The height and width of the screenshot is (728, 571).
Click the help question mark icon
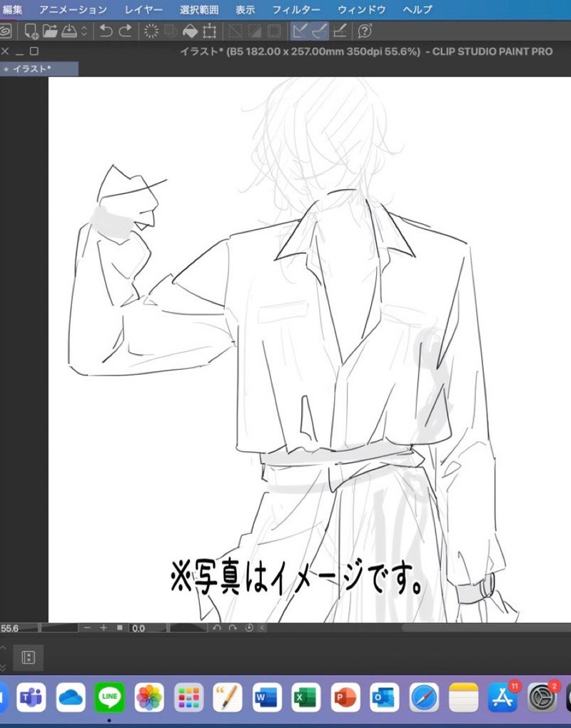click(x=365, y=31)
